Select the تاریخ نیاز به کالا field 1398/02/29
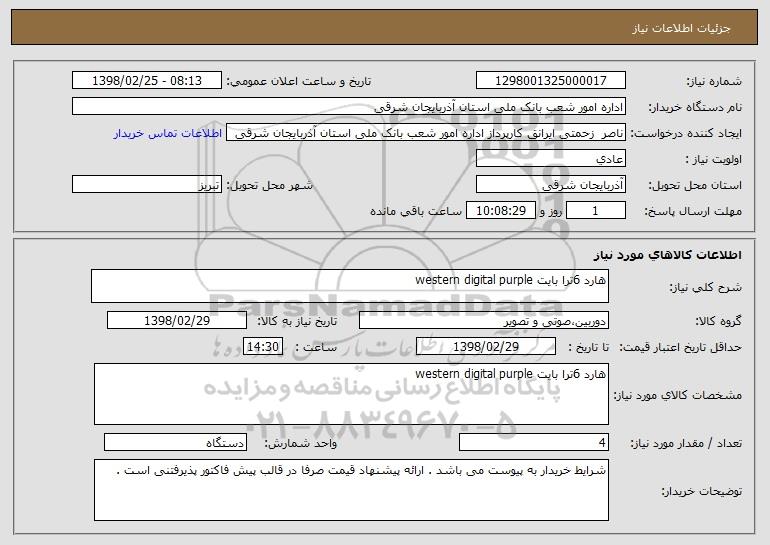The width and height of the screenshot is (770, 545). tap(177, 321)
